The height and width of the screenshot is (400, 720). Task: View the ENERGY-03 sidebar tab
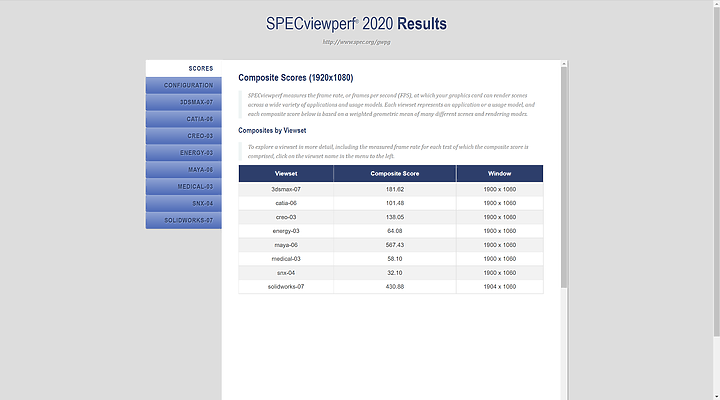pos(184,153)
